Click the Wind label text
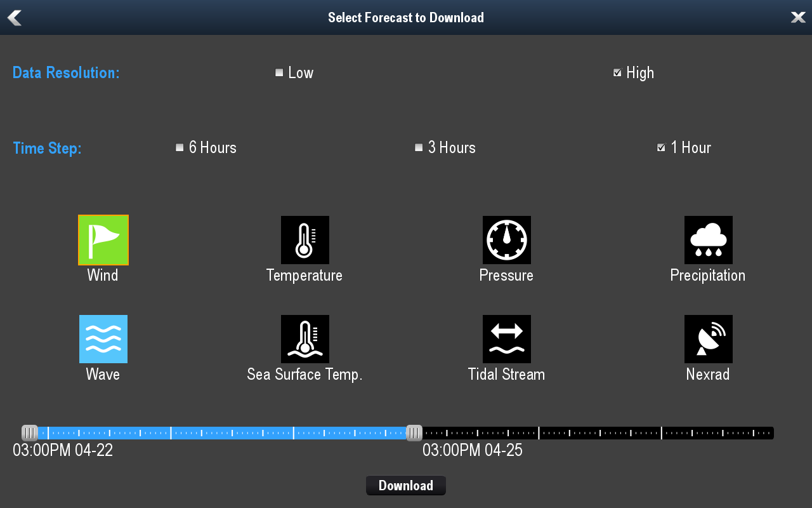Image resolution: width=812 pixels, height=508 pixels. coord(103,276)
